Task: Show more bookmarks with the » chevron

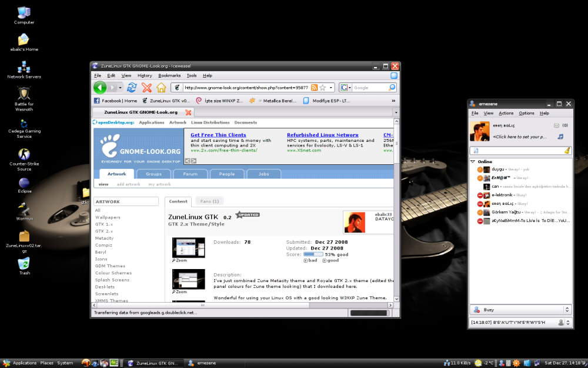Action: (x=393, y=101)
